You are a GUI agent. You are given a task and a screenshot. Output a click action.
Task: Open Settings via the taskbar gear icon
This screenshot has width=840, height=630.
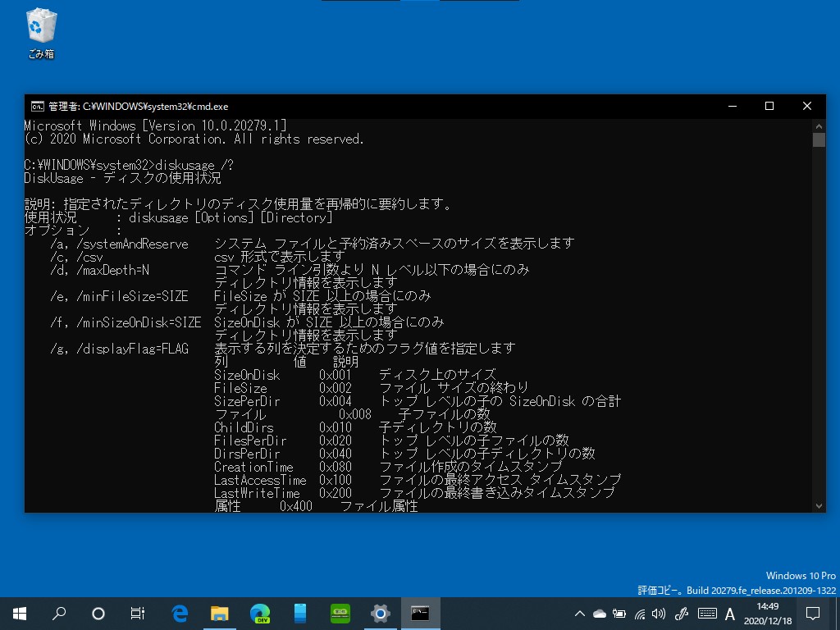(379, 613)
